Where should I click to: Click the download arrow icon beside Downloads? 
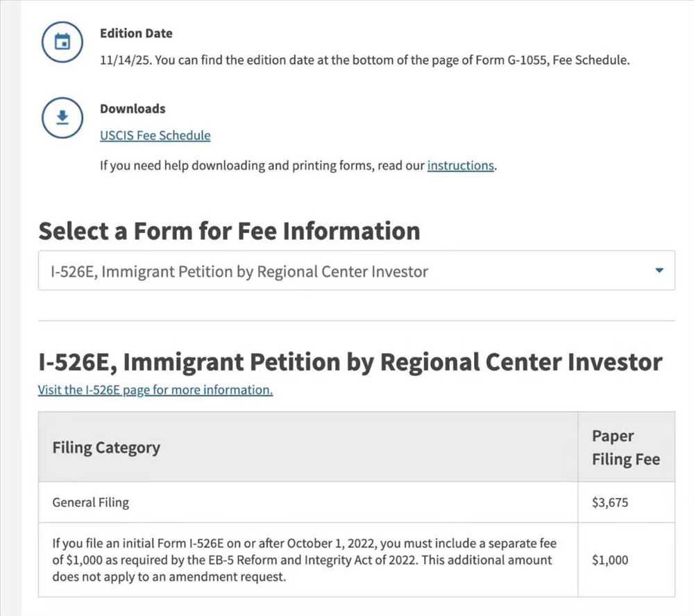pos(62,117)
